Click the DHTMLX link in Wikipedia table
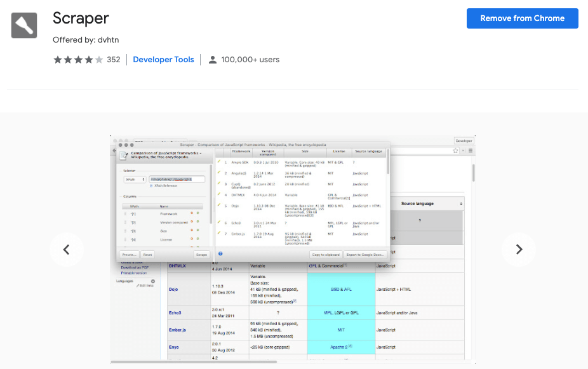 (177, 266)
